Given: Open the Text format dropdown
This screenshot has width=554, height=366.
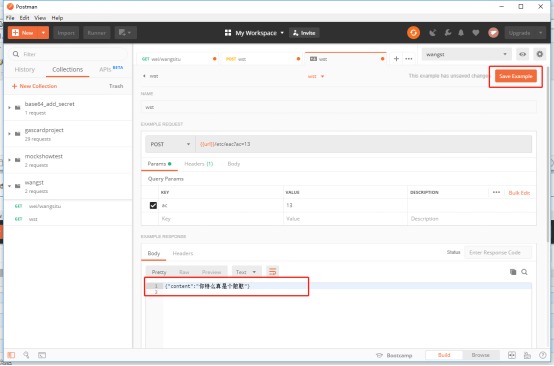Looking at the screenshot, I should [246, 272].
